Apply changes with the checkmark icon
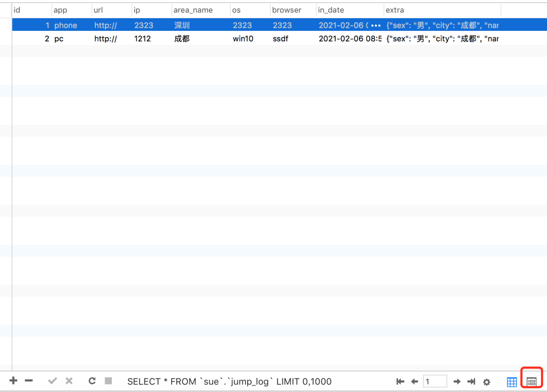 click(52, 381)
